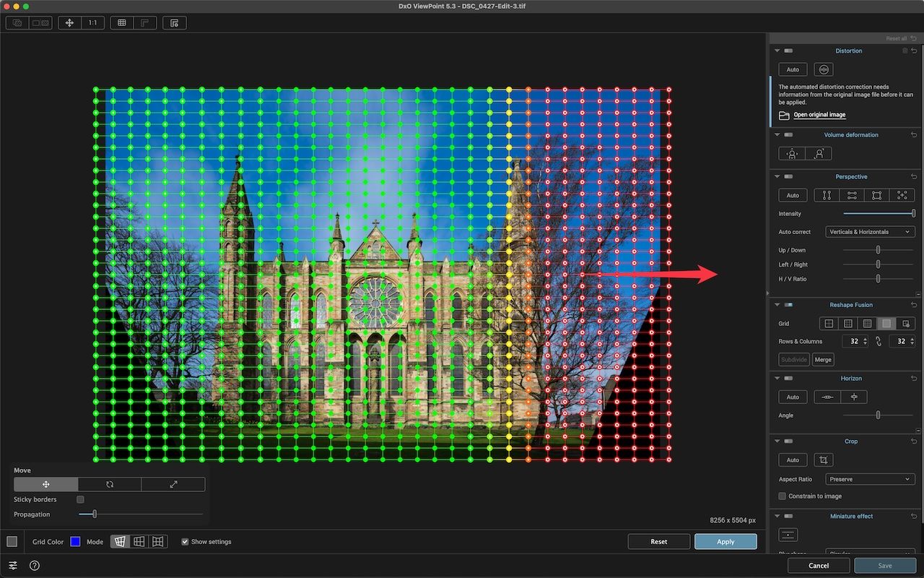Enable the Sticky borders checkbox
This screenshot has height=578, width=924.
pos(80,499)
